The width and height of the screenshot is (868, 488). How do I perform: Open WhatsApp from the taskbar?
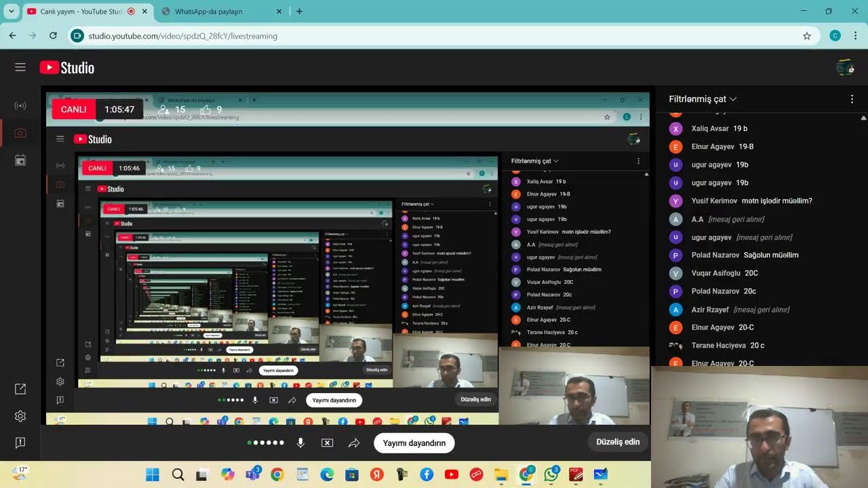click(x=551, y=474)
